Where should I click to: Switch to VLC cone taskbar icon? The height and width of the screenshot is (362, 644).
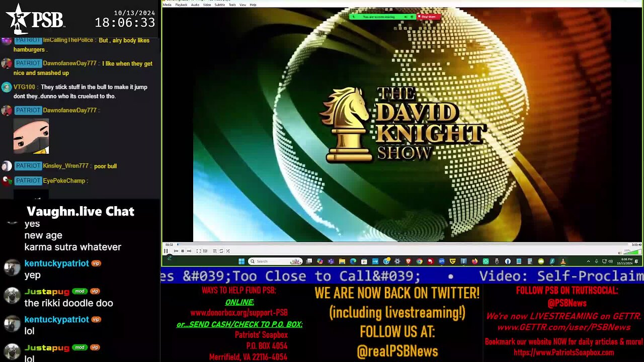563,261
